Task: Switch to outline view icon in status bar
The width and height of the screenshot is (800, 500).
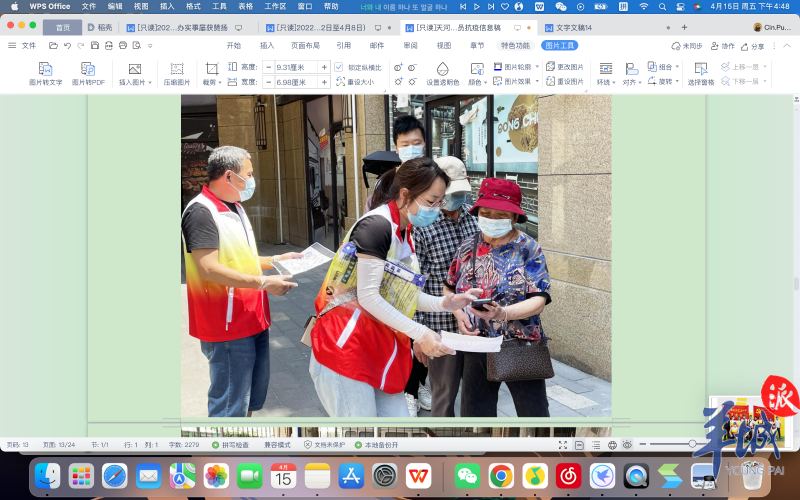Action: coord(595,445)
